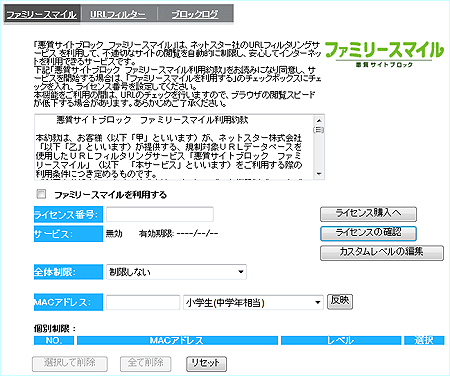Click the terms box scroll up arrow
The width and height of the screenshot is (450, 376).
pos(319,120)
